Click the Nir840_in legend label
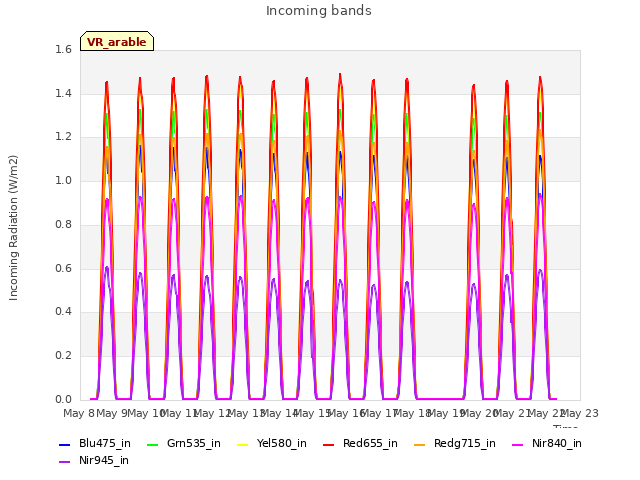 pos(557,444)
